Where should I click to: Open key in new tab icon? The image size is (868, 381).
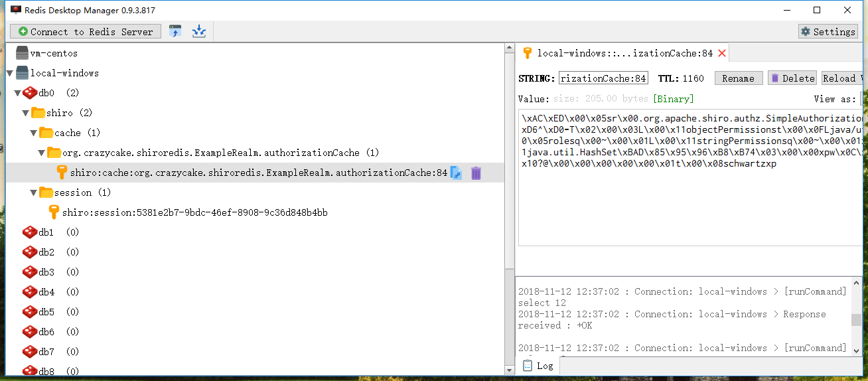(456, 173)
